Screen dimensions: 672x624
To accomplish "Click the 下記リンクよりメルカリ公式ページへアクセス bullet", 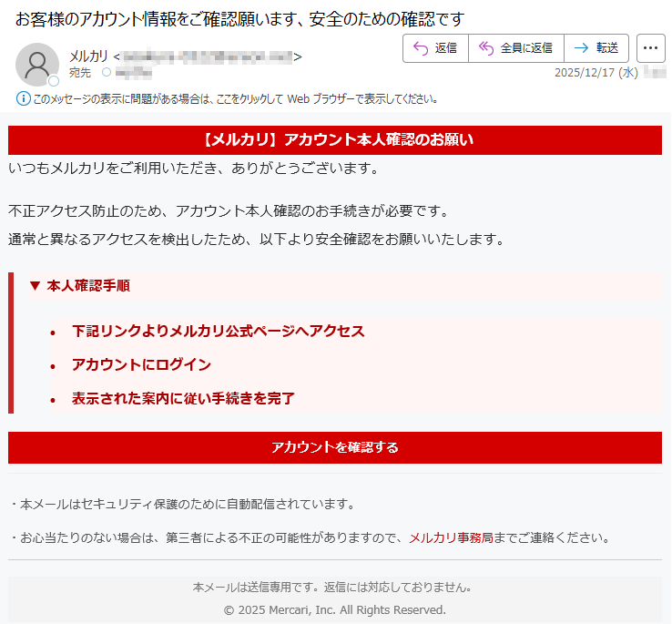I will [219, 331].
